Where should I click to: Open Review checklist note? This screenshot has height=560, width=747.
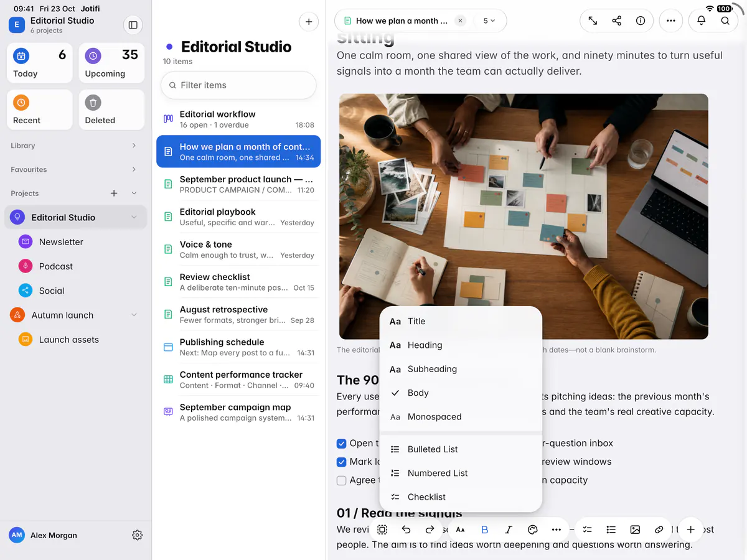(238, 282)
